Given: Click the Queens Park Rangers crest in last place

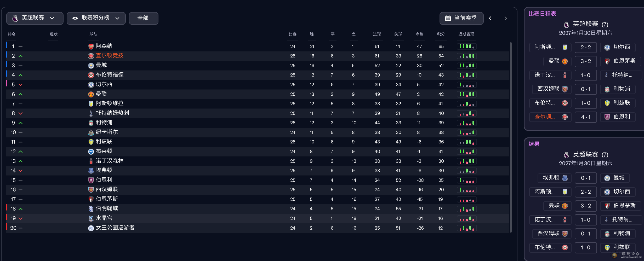Looking at the screenshot, I should point(91,228).
